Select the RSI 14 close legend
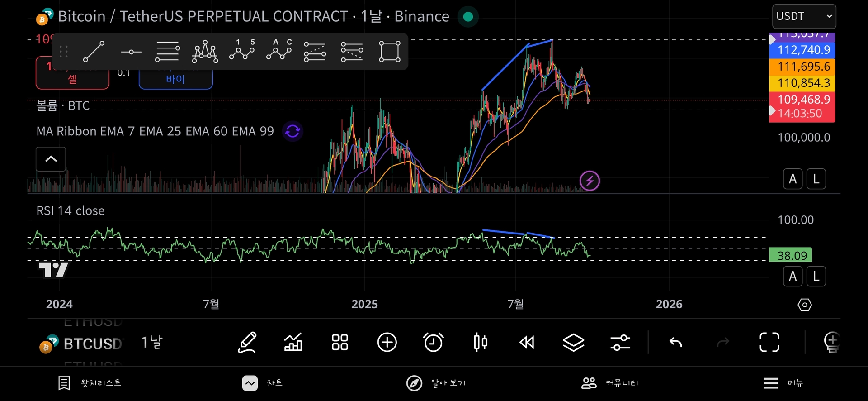The height and width of the screenshot is (401, 868). click(71, 211)
